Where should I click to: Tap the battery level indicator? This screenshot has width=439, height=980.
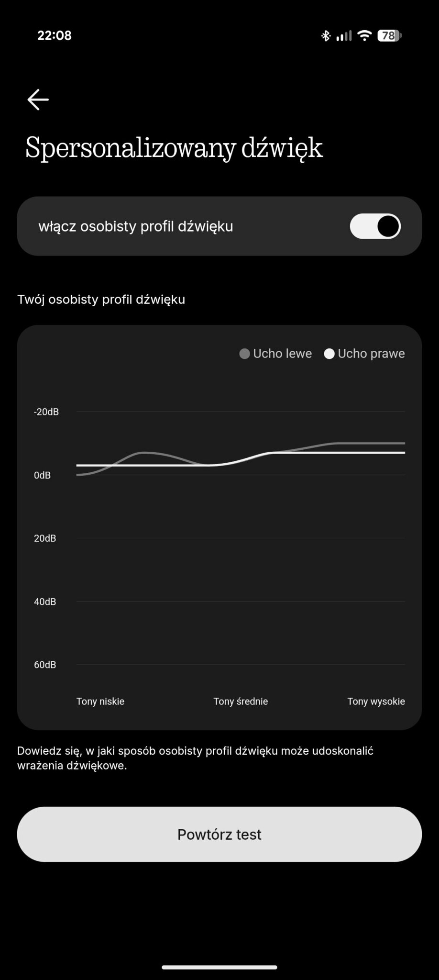(x=389, y=35)
